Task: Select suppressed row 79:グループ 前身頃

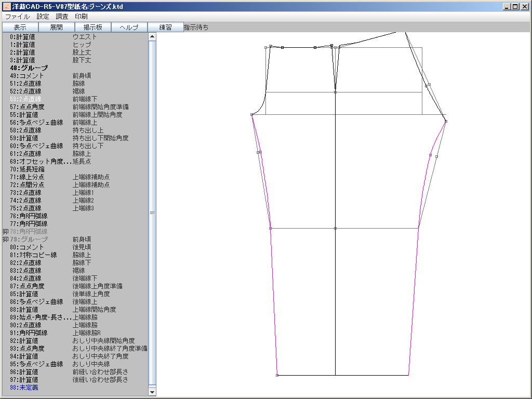Action: 75,240
